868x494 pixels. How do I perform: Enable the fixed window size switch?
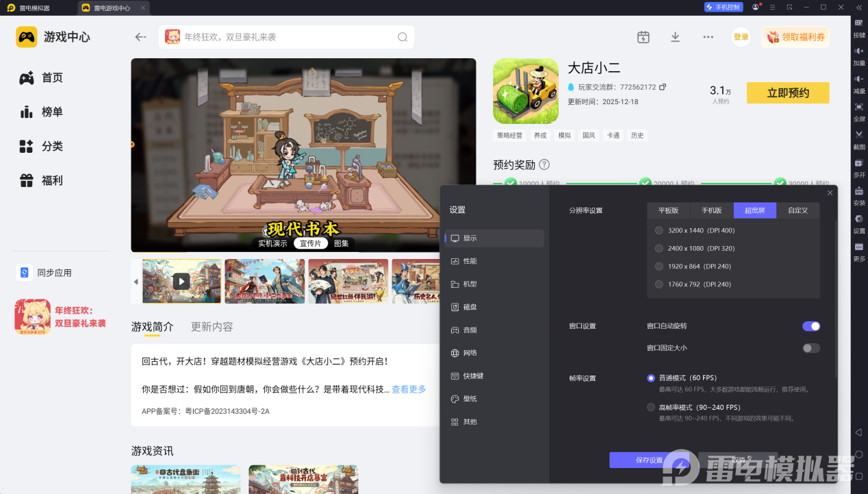[x=810, y=348]
